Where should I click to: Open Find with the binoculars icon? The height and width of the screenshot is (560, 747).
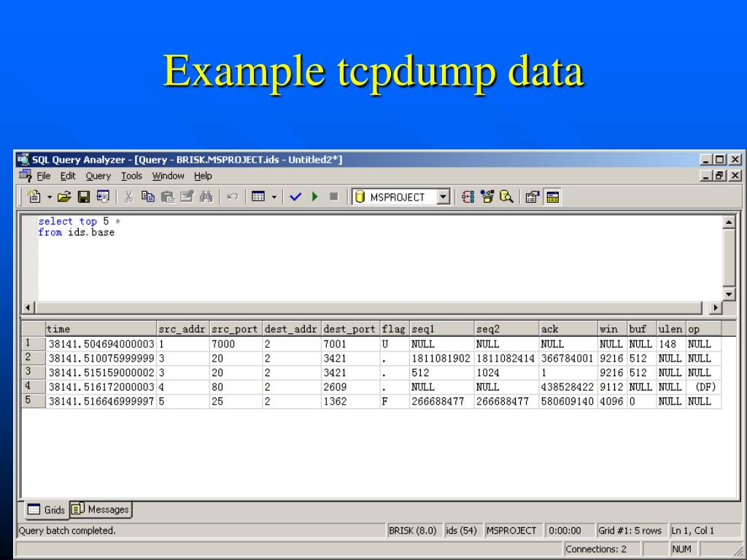point(206,197)
